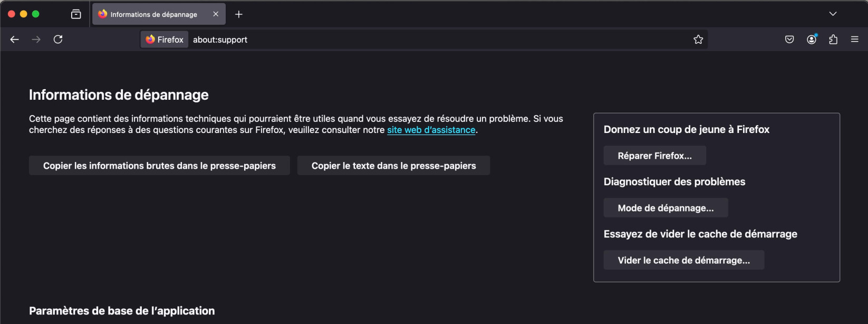Reload the current page
This screenshot has height=324, width=868.
pyautogui.click(x=58, y=40)
